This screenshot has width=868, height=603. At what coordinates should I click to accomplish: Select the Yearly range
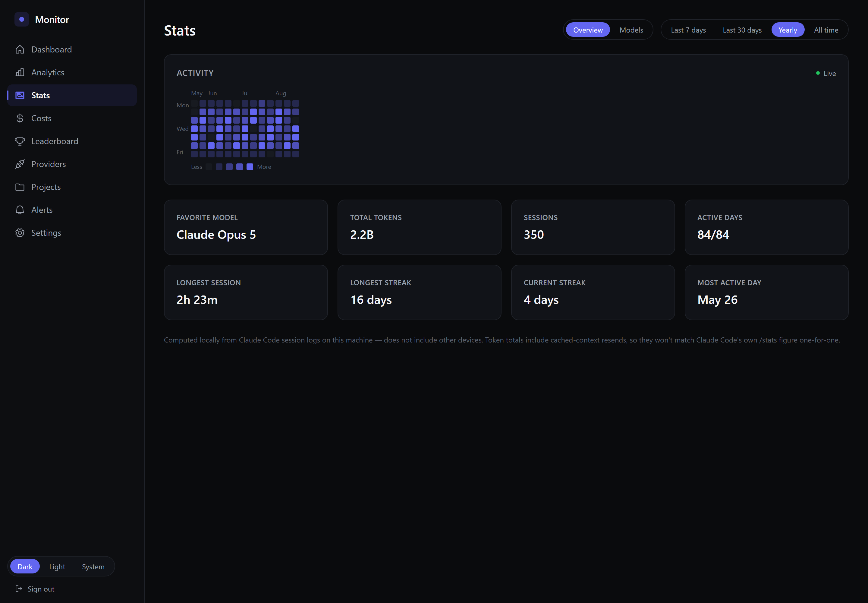788,30
